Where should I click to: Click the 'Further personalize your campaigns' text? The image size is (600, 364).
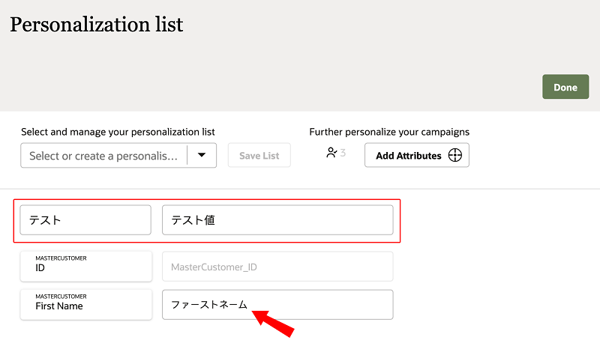(x=389, y=132)
